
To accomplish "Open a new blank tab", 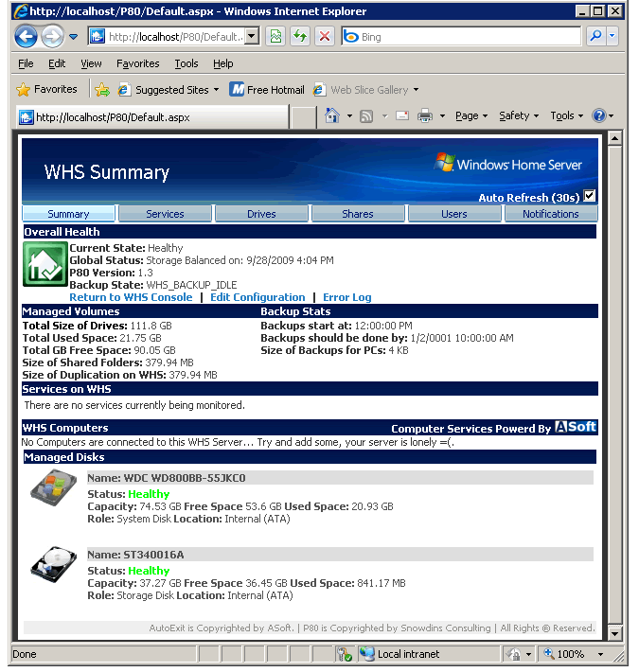I will point(304,117).
